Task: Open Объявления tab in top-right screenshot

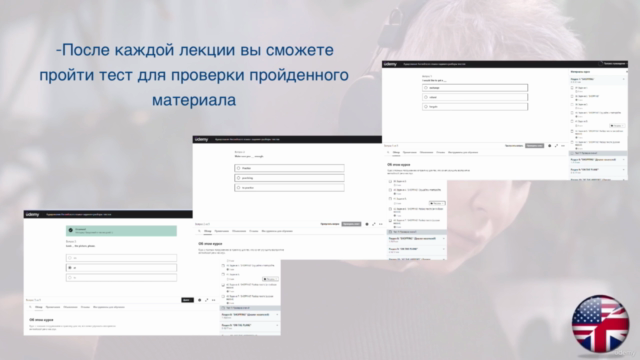Action: 427,152
